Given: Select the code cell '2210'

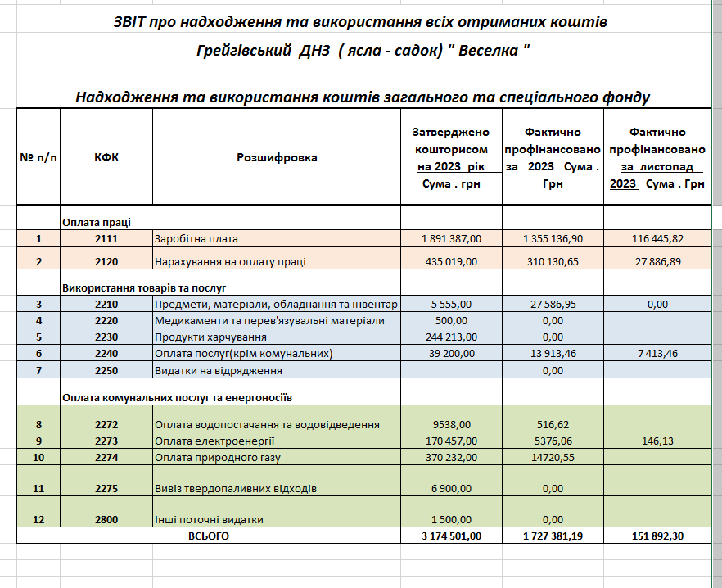Looking at the screenshot, I should click(106, 304).
